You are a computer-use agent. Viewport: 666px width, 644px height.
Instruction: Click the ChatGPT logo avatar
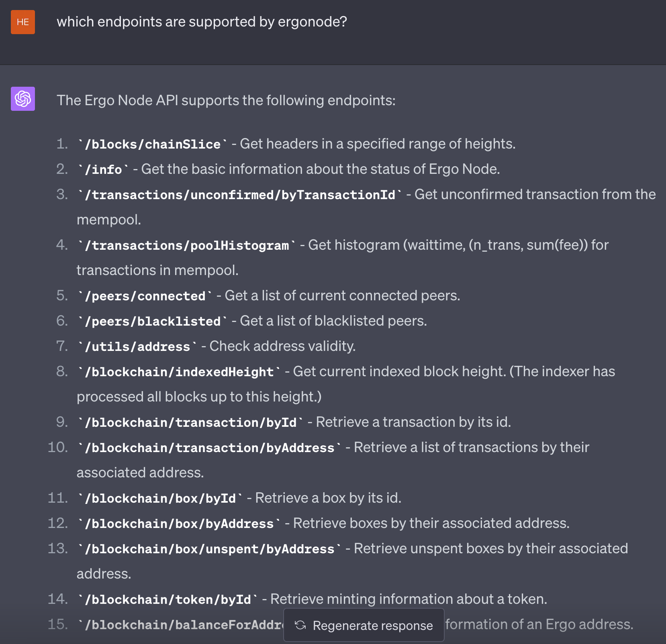point(23,99)
